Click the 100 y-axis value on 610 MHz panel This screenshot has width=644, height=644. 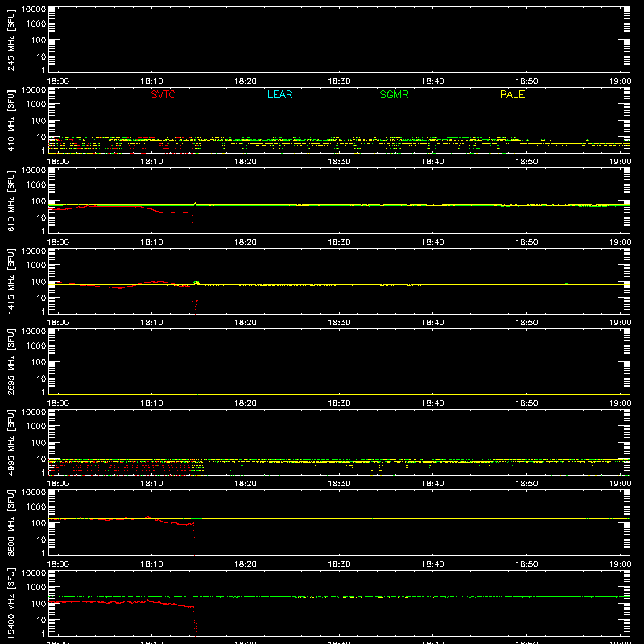(x=39, y=201)
